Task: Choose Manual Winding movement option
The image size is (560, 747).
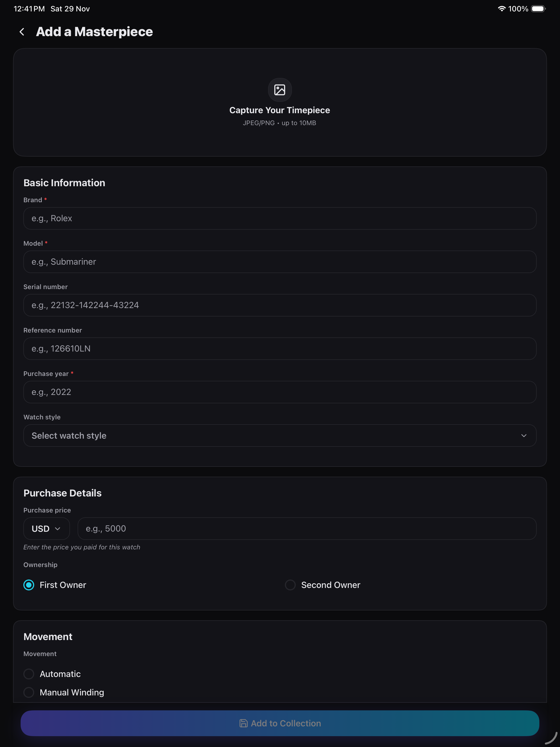Action: point(29,692)
